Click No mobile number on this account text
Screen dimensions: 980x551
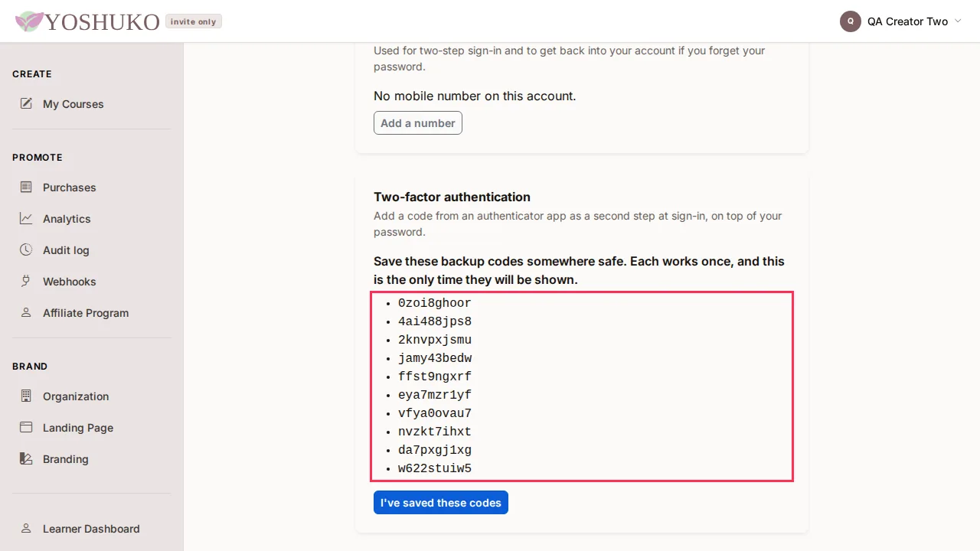(x=475, y=96)
